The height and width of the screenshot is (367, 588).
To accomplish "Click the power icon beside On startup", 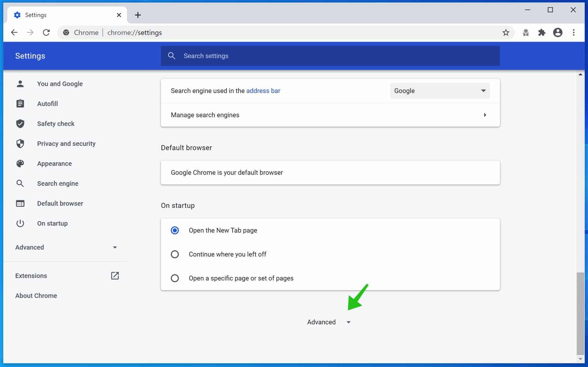I will point(20,223).
